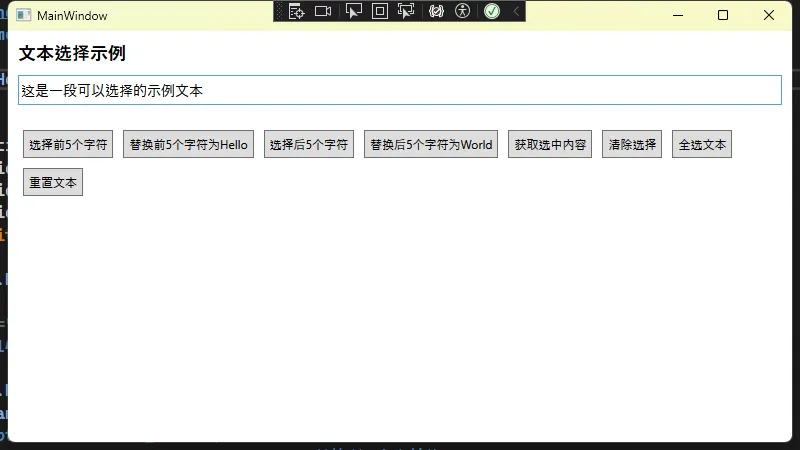The width and height of the screenshot is (800, 450).
Task: Click the 全选文本 button
Action: tap(702, 144)
